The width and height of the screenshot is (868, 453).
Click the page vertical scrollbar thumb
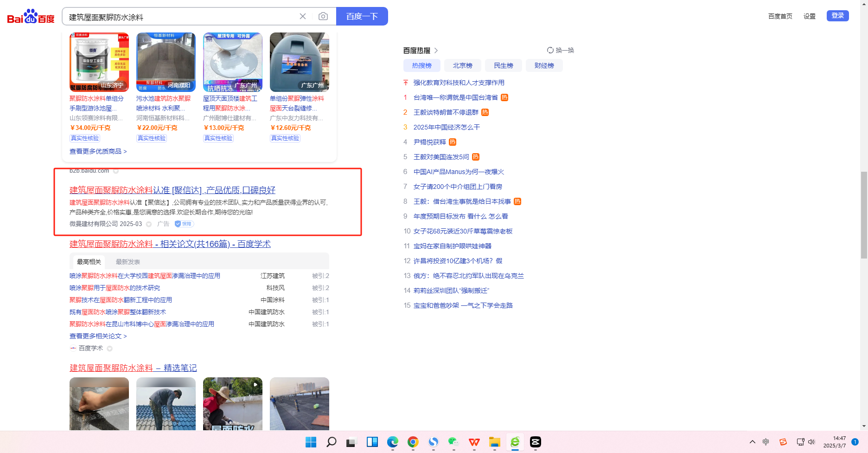tap(863, 214)
